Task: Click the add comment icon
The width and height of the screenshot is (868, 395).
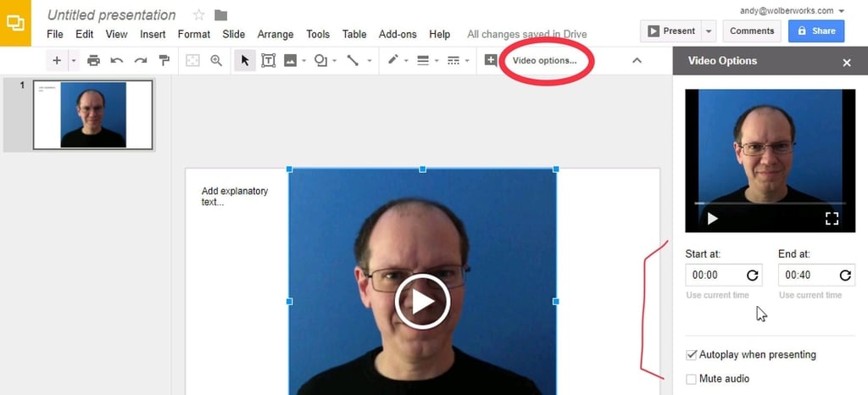Action: [491, 60]
